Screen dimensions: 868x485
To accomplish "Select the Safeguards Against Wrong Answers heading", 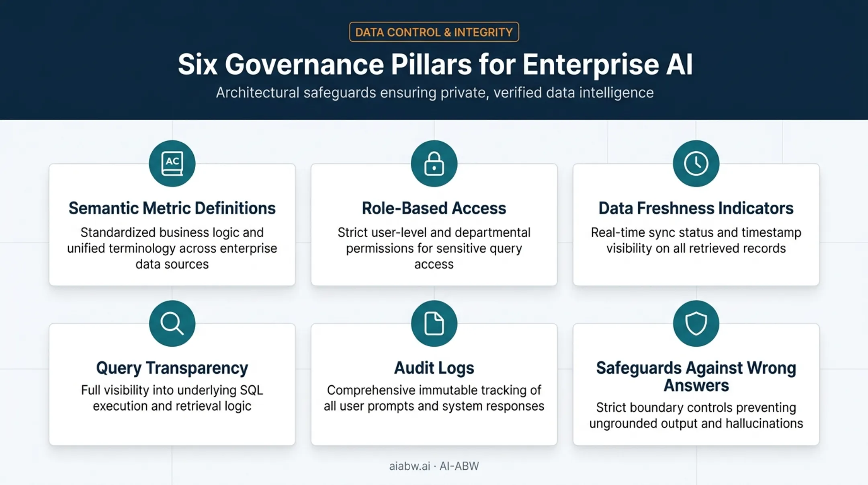I will (x=696, y=377).
